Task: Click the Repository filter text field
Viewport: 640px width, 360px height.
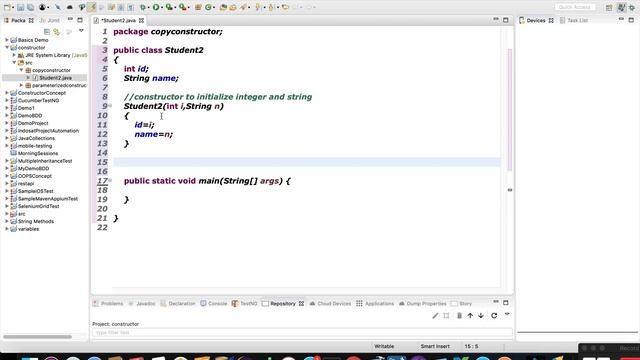Action: (x=302, y=333)
